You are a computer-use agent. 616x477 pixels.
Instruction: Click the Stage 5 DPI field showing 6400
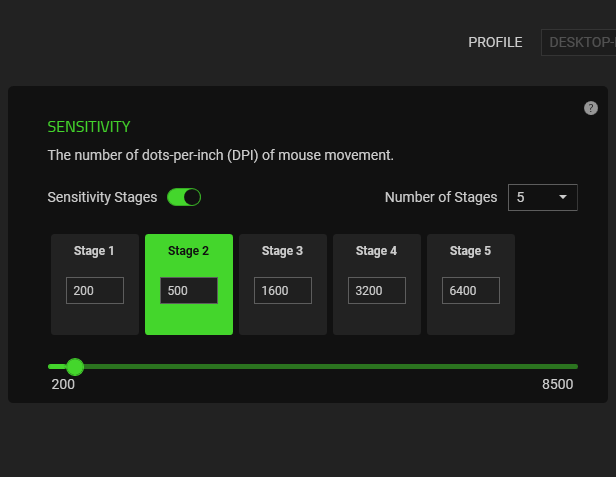[x=471, y=290]
